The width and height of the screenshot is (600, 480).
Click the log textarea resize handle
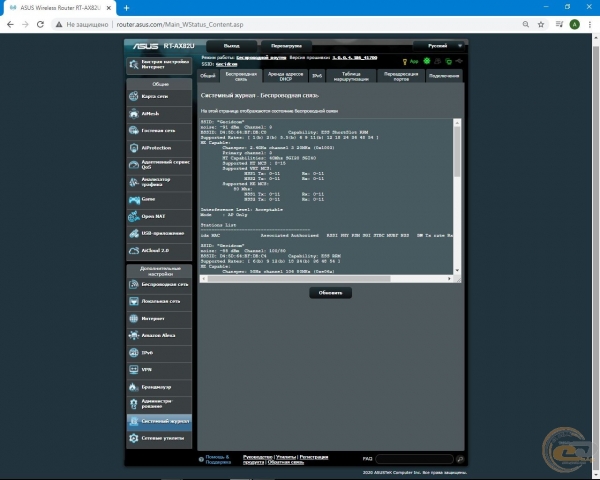tap(458, 280)
